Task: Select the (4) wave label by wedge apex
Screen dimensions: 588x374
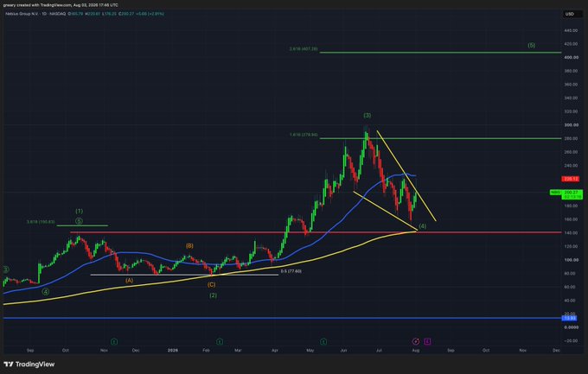Action: coord(423,226)
